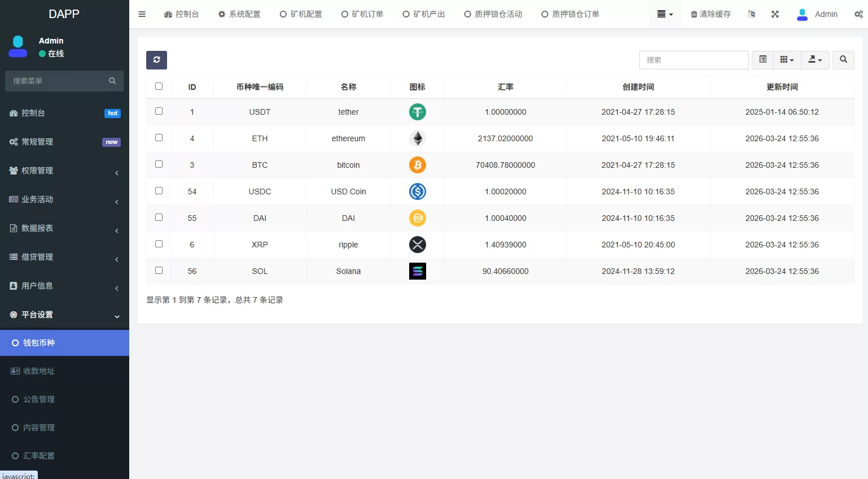Click inside the 搜索 search input field
This screenshot has width=868, height=479.
pyautogui.click(x=694, y=60)
